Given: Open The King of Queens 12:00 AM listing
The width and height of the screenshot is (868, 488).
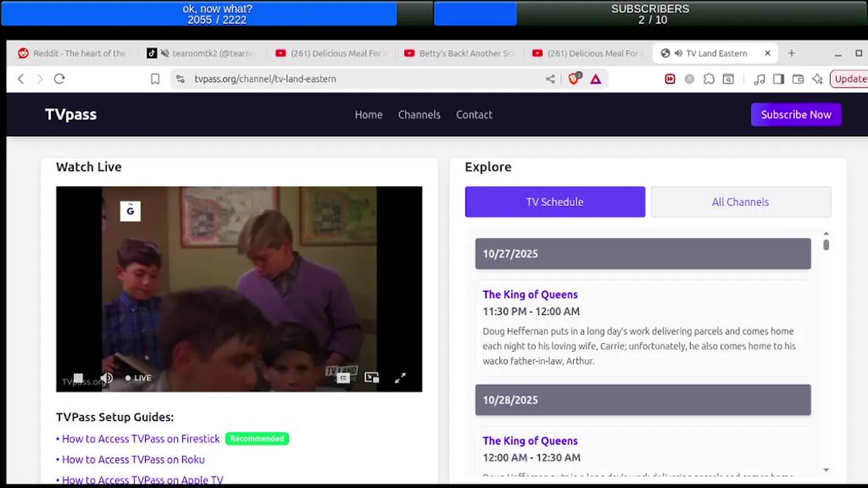Looking at the screenshot, I should point(530,441).
